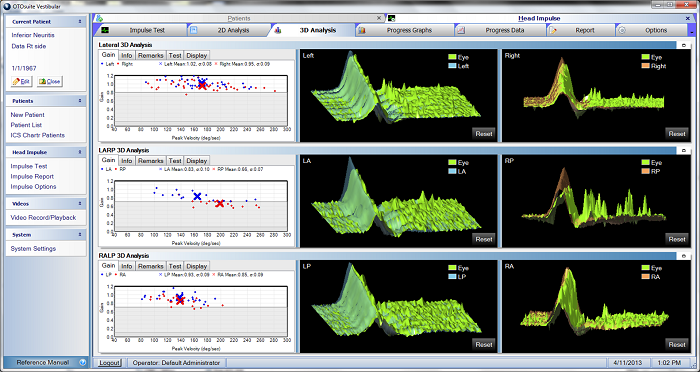Click the Options gear icon
Screen dimensions: 700x372
(x=622, y=30)
